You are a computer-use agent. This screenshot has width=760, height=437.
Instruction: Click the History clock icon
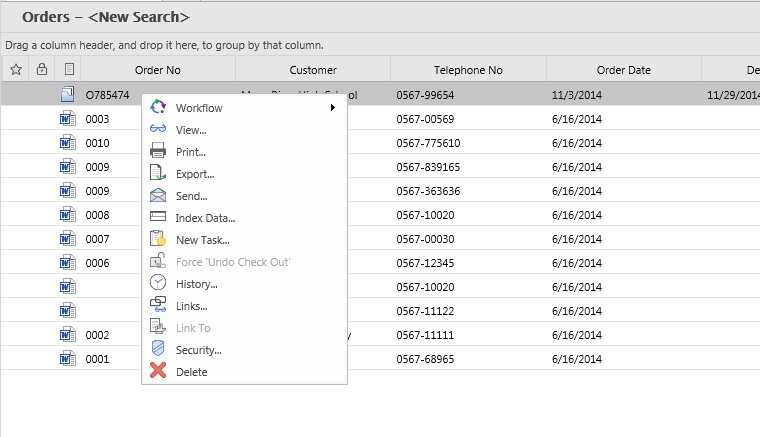pos(158,283)
